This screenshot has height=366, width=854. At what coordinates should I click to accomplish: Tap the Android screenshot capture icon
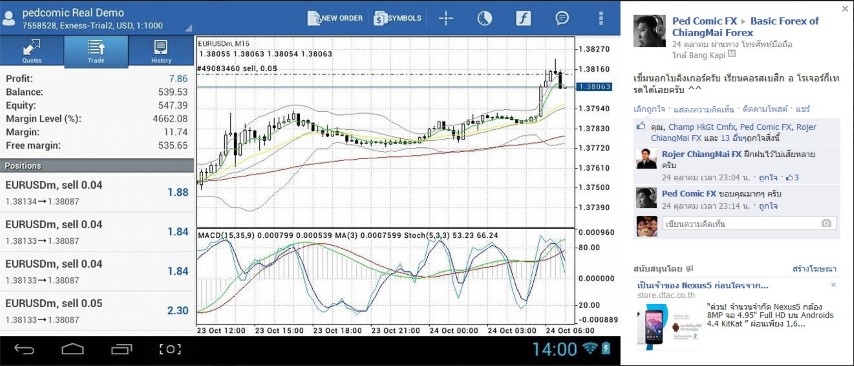170,349
